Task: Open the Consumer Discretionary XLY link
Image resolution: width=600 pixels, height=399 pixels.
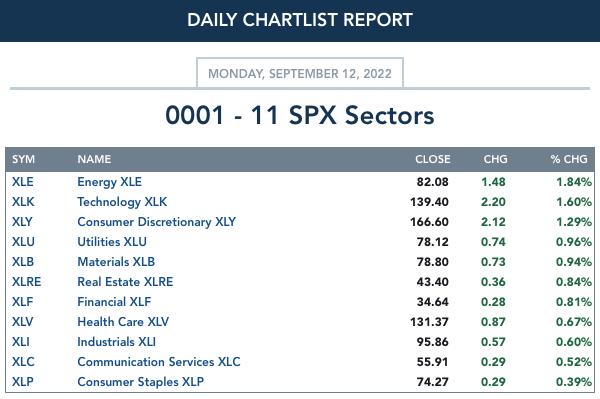Action: (157, 222)
